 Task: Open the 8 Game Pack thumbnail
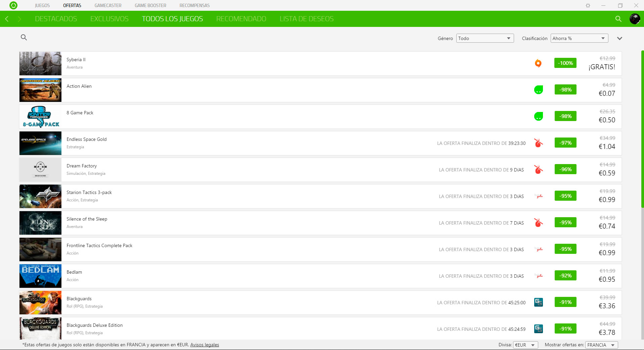pyautogui.click(x=40, y=116)
